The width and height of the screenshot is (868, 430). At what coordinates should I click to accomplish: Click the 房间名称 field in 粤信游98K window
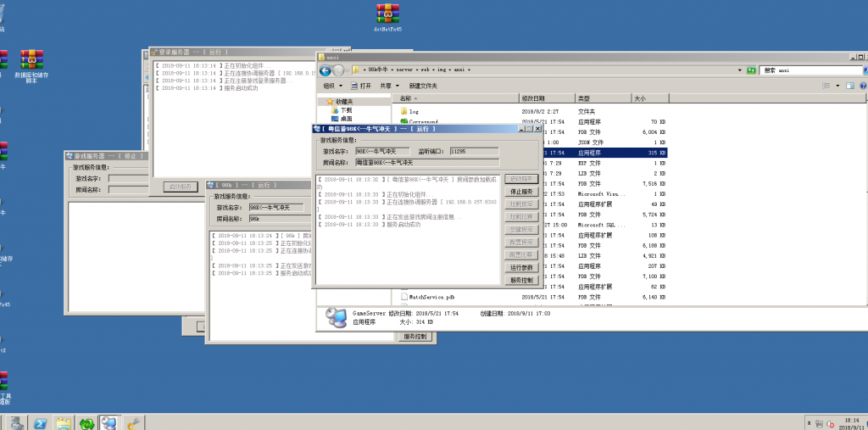427,163
